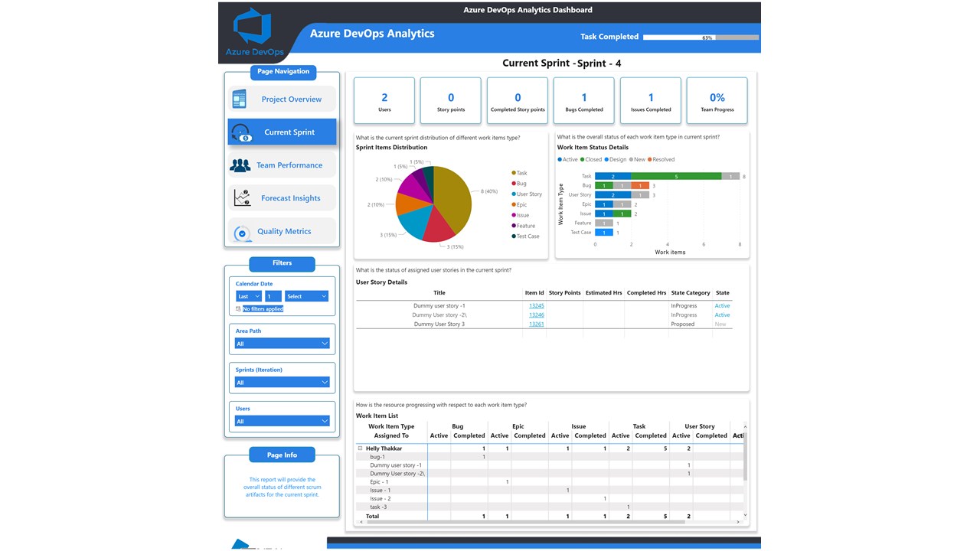
Task: Switch to Quality Metrics page
Action: click(282, 231)
